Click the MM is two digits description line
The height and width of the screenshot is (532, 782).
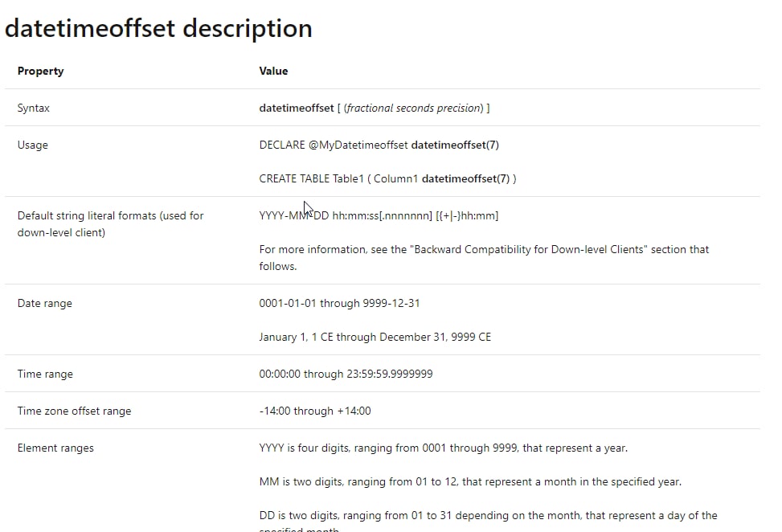pos(470,481)
